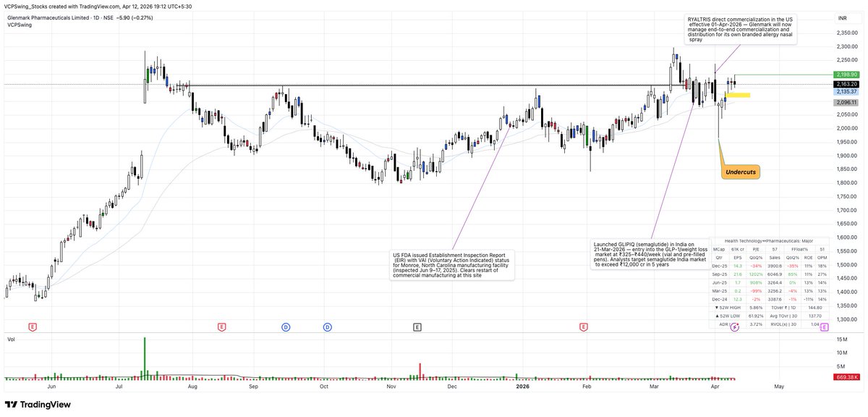This screenshot has height=417, width=868.
Task: Click the US FDA inspection report note
Action: click(x=454, y=266)
